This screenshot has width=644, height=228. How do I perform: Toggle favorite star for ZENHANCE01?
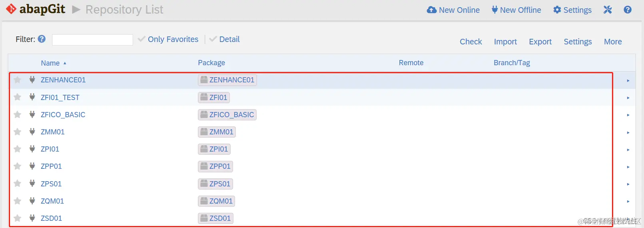[17, 80]
